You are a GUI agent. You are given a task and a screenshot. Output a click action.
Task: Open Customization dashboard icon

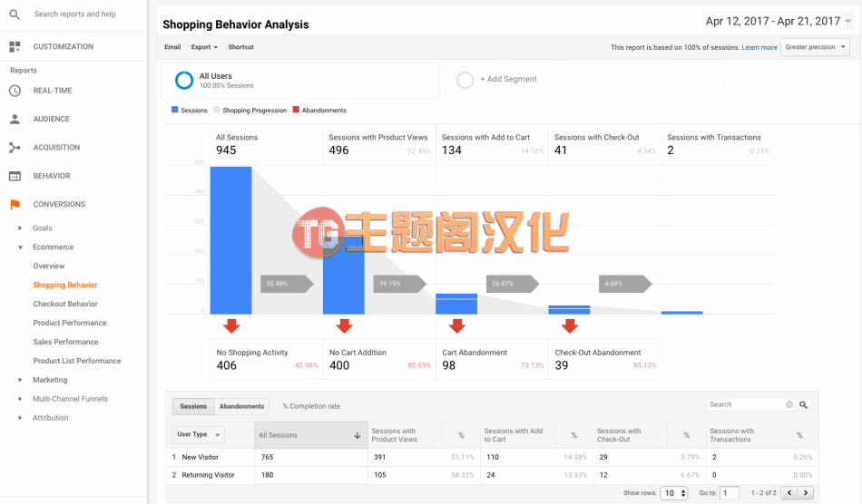point(15,46)
